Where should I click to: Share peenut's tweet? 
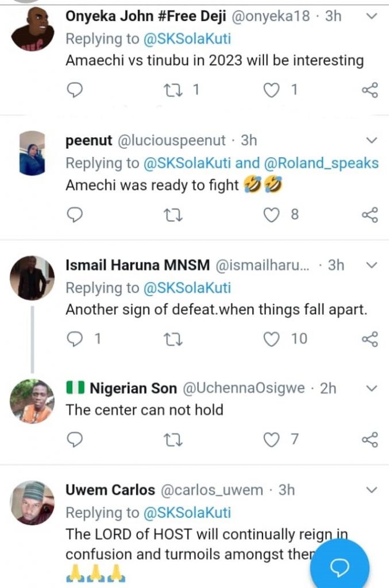click(370, 215)
